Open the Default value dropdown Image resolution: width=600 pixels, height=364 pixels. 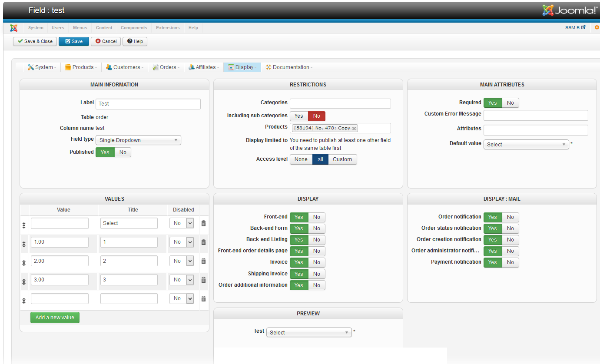pos(526,145)
